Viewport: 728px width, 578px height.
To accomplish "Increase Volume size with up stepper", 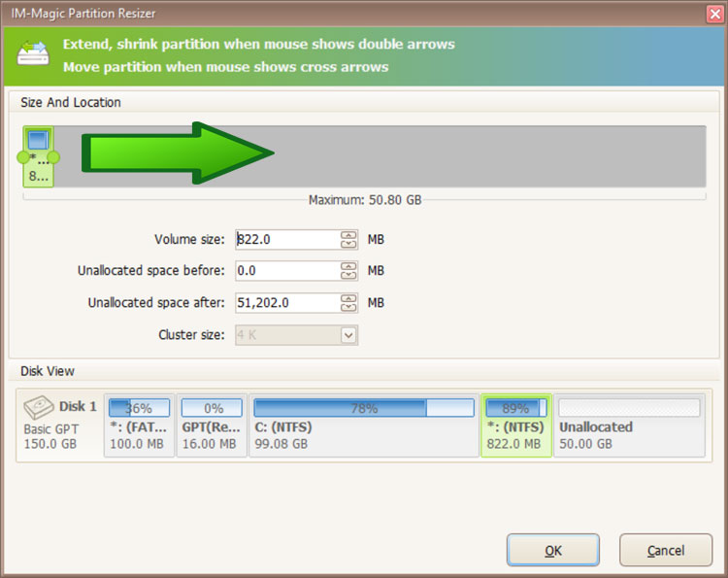I will (x=348, y=235).
